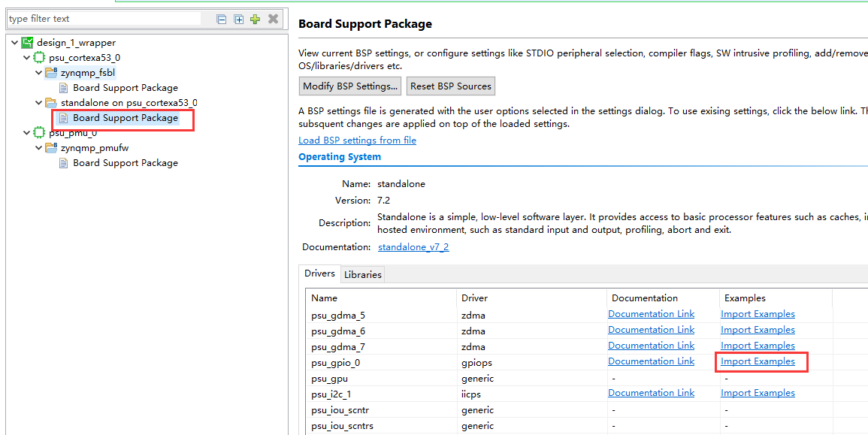Viewport: 868px width, 435px height.
Task: Click the design_1_wrapper platform icon
Action: click(28, 43)
